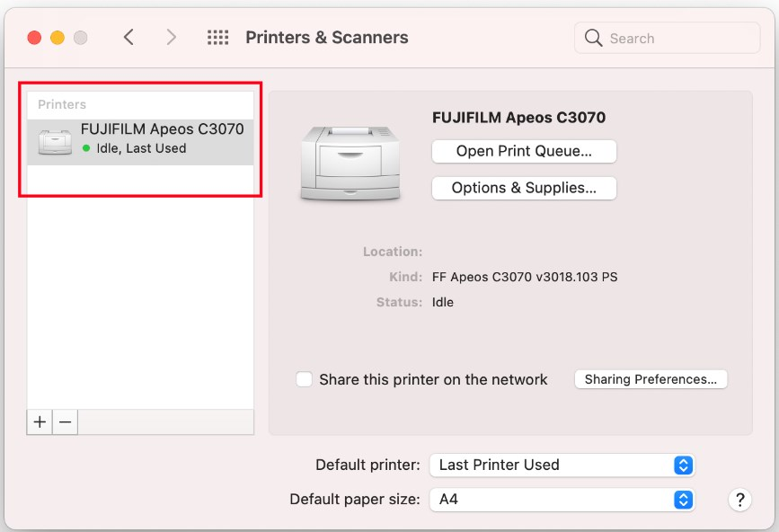
Task: Enable Share this printer on the network
Action: [304, 379]
